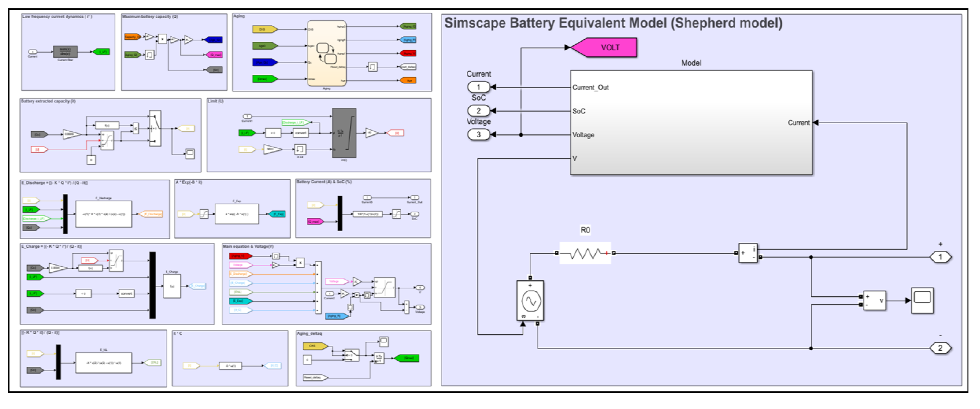The height and width of the screenshot is (409, 980).
Task: Click the Simscape Battery Equivalent Model title
Action: (613, 23)
